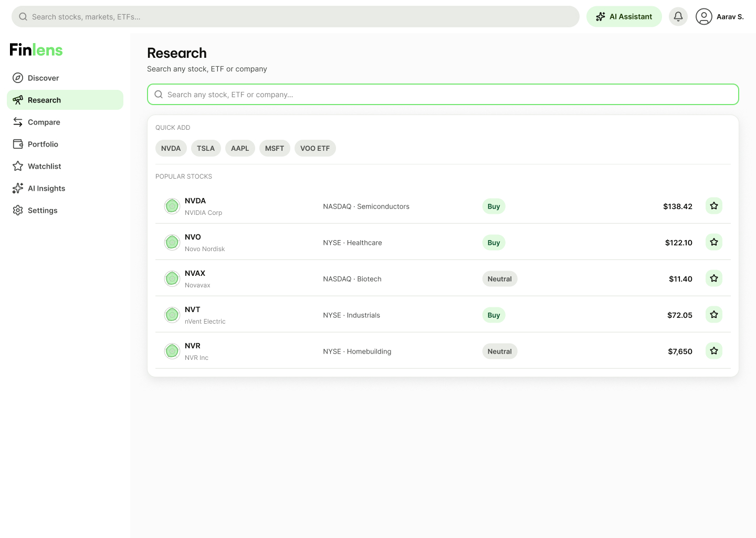Click the NVAX stock logo icon
The height and width of the screenshot is (538, 756).
172,279
